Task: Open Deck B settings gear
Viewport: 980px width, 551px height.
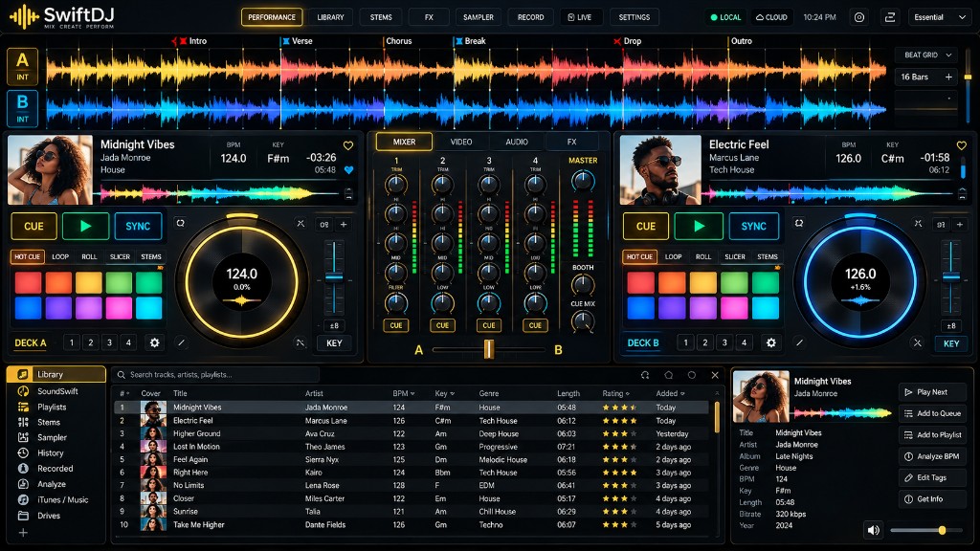Action: (x=771, y=342)
